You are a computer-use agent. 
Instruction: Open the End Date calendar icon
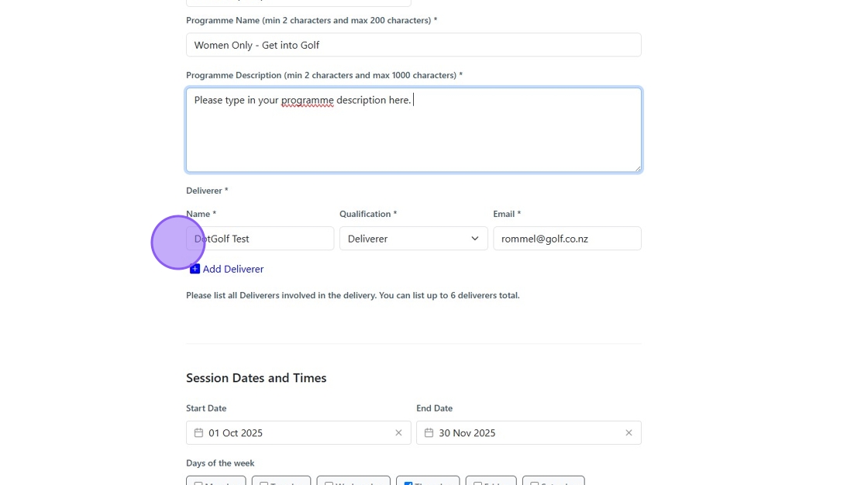click(429, 432)
